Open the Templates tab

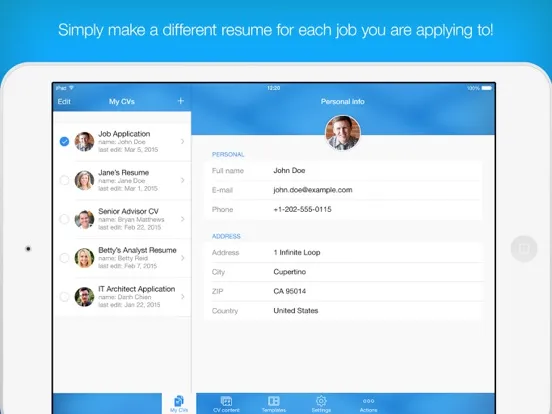click(x=274, y=404)
